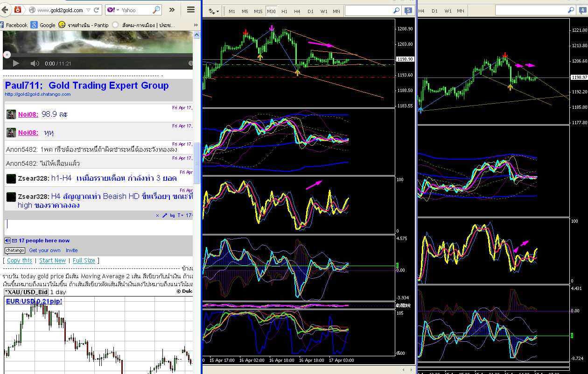Mute the video volume

coord(35,64)
